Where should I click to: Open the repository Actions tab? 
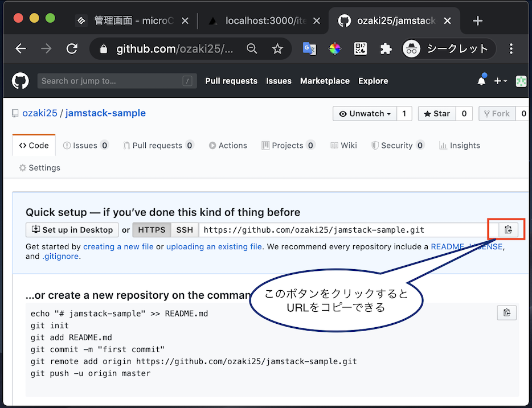pyautogui.click(x=228, y=145)
